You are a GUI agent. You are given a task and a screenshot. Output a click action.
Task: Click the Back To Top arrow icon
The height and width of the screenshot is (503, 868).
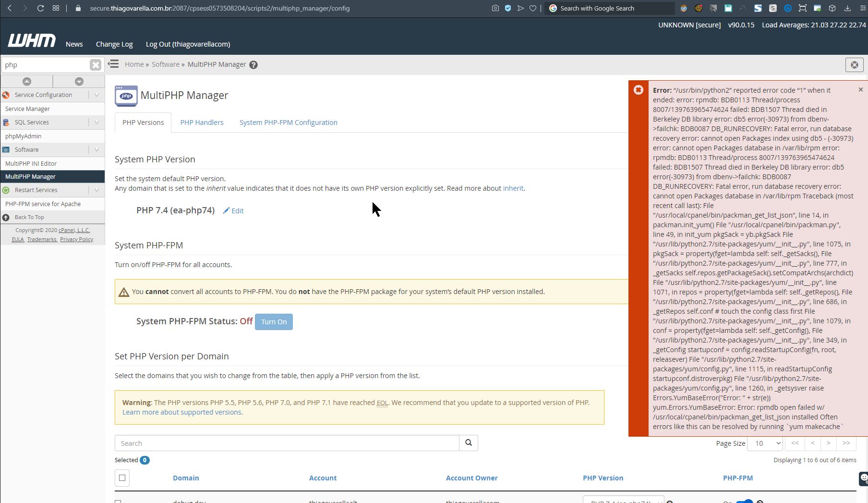click(x=6, y=218)
